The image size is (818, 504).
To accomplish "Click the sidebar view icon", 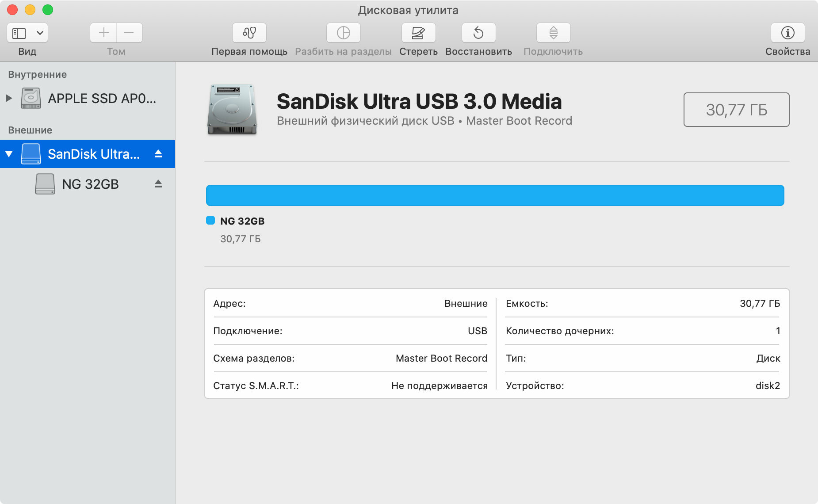I will (x=19, y=33).
